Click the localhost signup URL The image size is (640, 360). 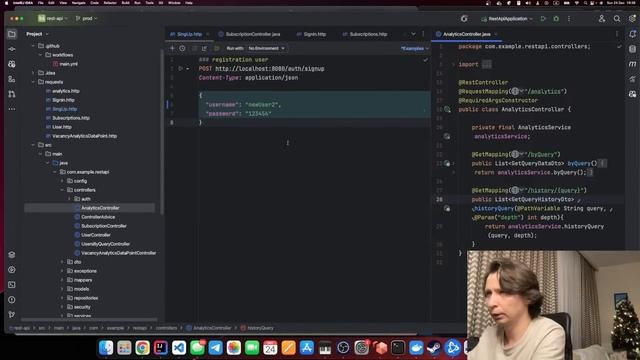pyautogui.click(x=270, y=69)
